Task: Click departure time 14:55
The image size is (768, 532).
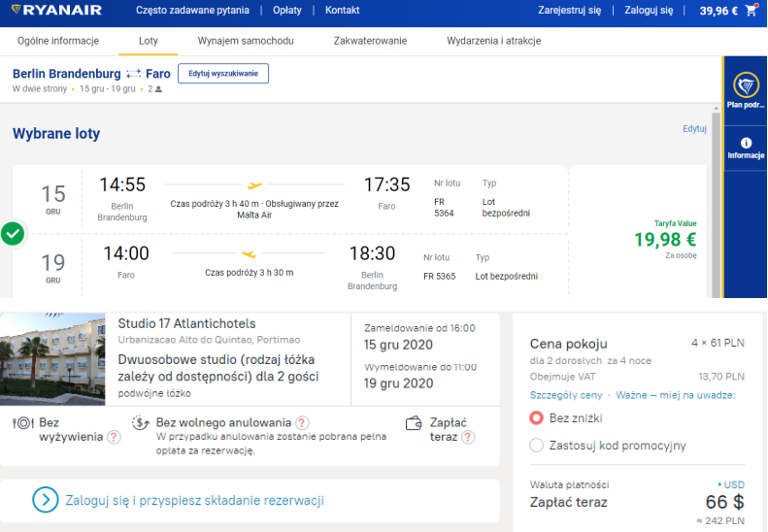Action: (x=122, y=184)
